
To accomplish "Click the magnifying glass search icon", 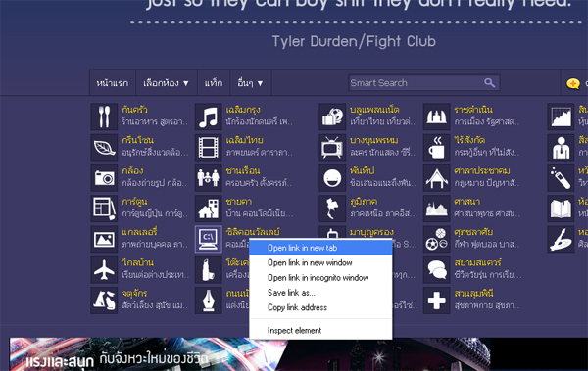I will 489,82.
